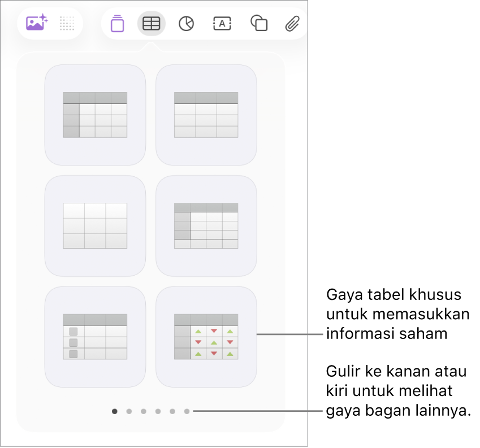Select table style with header and footer row

point(206,225)
